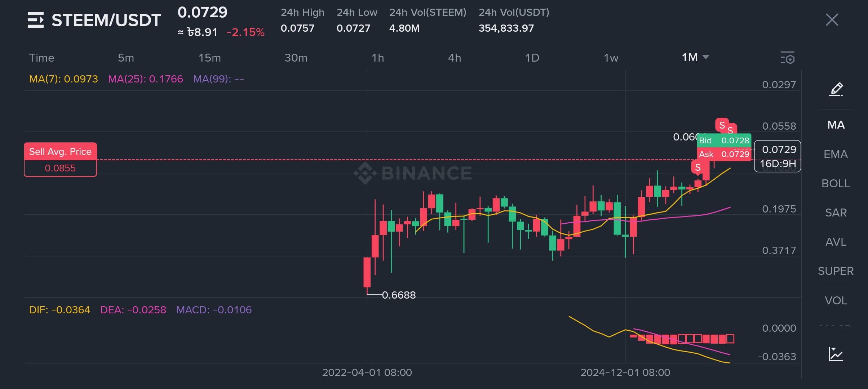Toggle the BOLL indicator
Viewport: 868px width, 389px height.
(x=836, y=183)
